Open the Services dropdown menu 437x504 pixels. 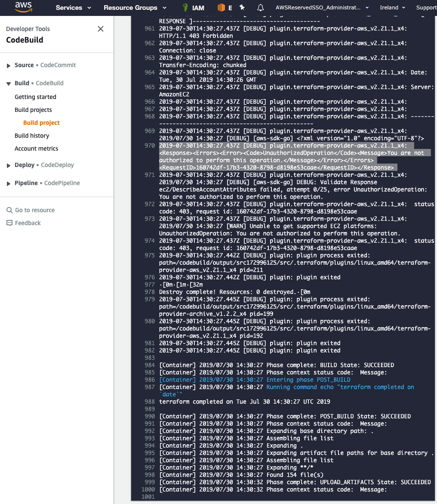click(73, 8)
